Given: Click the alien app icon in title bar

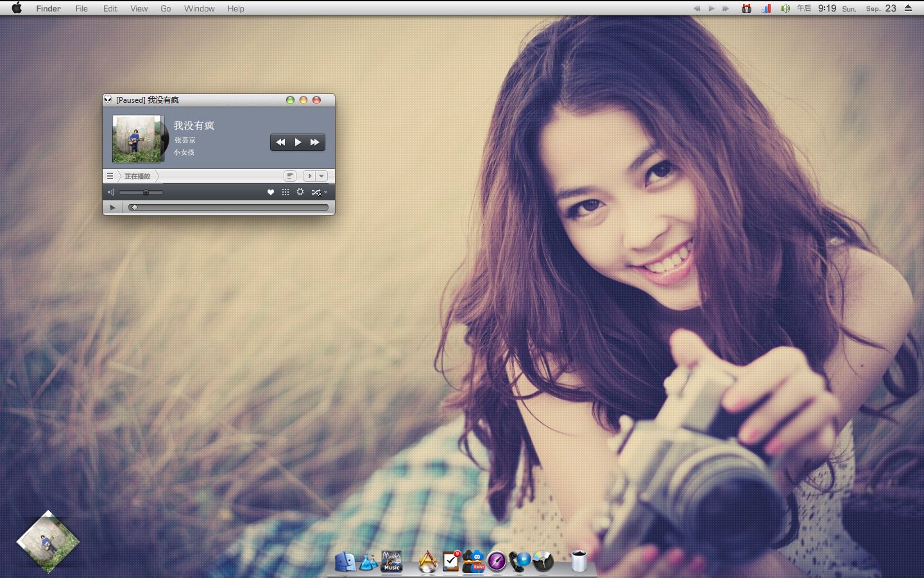Looking at the screenshot, I should click(108, 100).
